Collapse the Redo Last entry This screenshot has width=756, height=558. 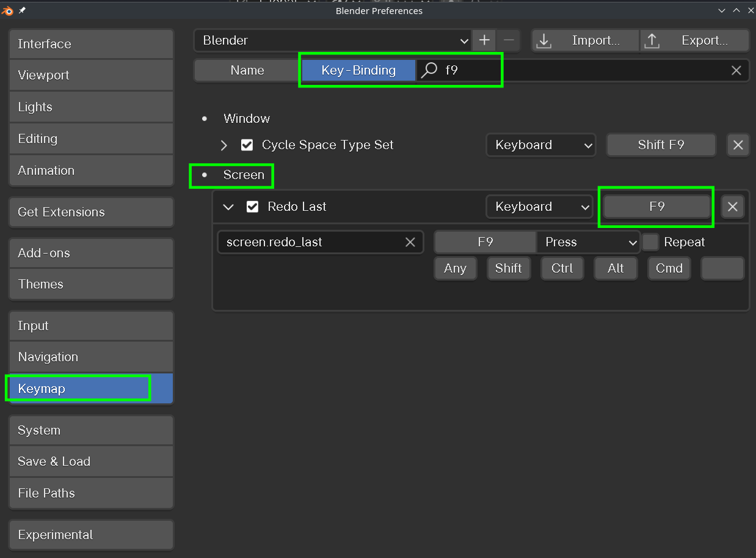[x=228, y=207]
